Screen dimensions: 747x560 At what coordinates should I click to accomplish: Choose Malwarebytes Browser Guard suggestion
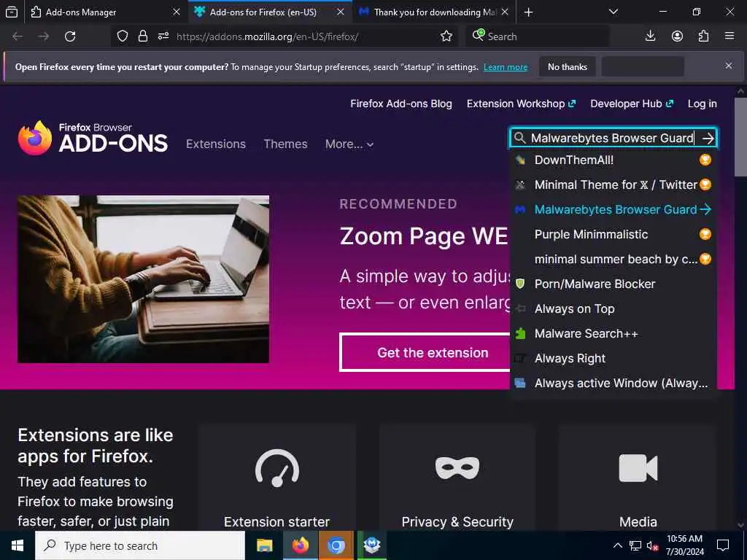[613, 209]
